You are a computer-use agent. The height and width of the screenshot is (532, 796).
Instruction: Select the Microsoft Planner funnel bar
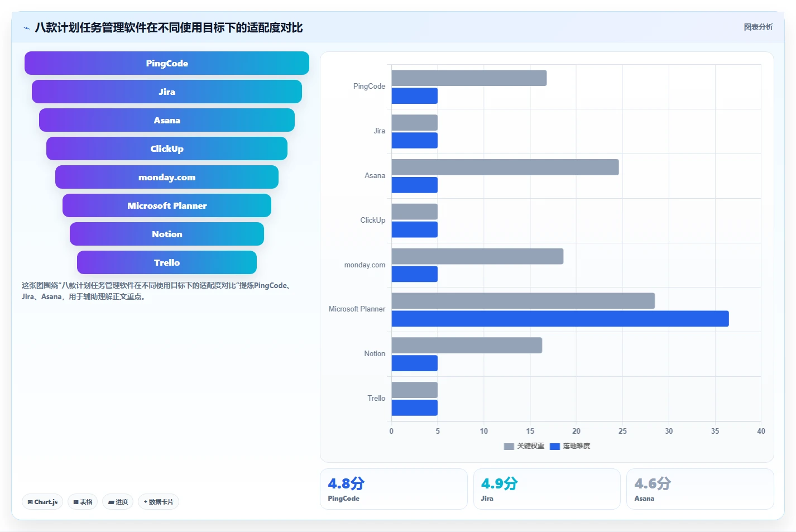167,205
